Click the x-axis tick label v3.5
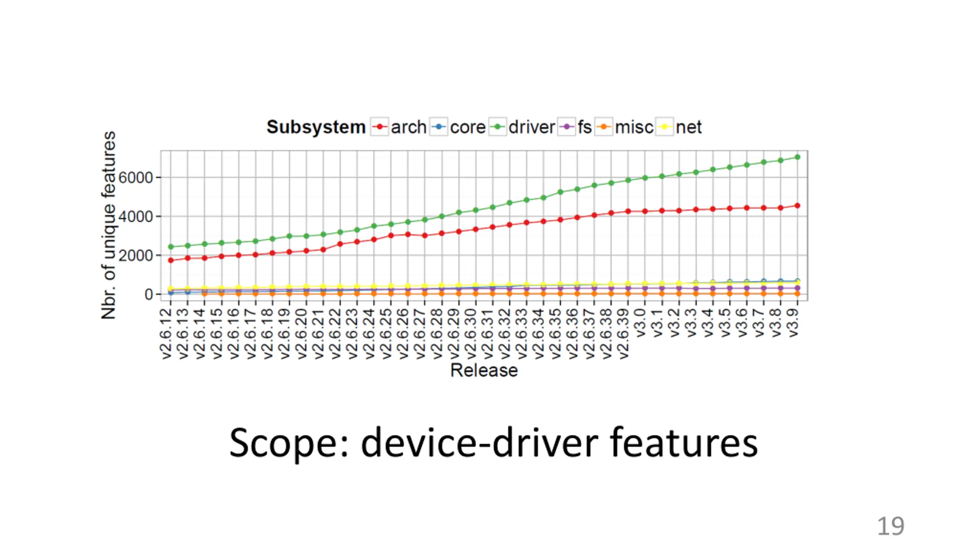Image resolution: width=980 pixels, height=551 pixels. (x=725, y=323)
